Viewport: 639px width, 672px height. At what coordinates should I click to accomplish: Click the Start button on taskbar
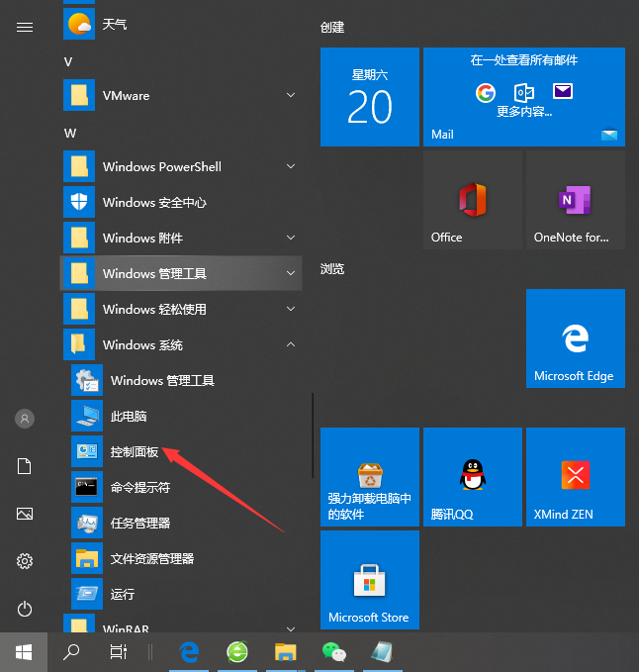point(25,651)
